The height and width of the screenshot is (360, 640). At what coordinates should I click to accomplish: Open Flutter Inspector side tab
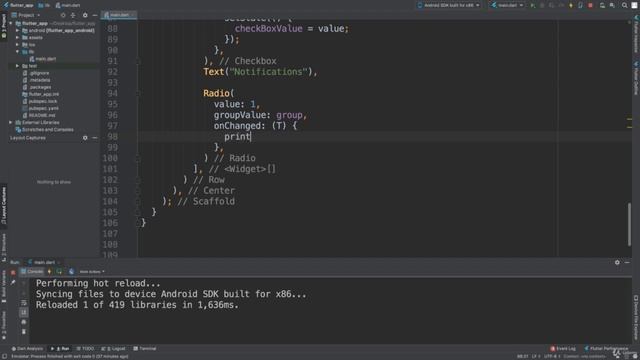(x=636, y=34)
